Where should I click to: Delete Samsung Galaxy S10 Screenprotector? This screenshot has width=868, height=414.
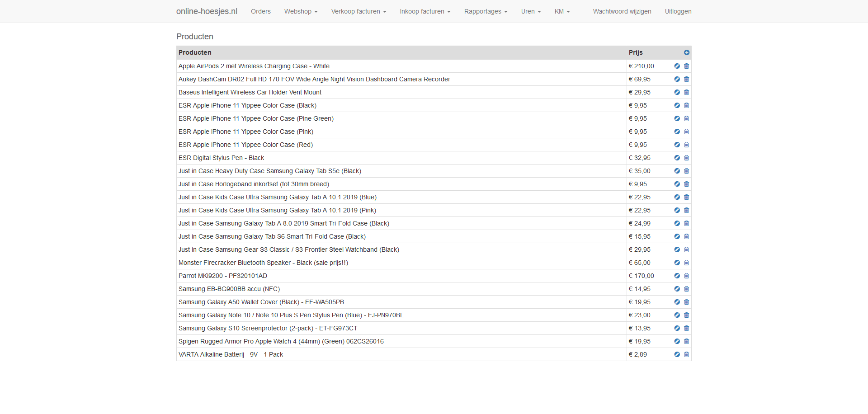tap(686, 328)
